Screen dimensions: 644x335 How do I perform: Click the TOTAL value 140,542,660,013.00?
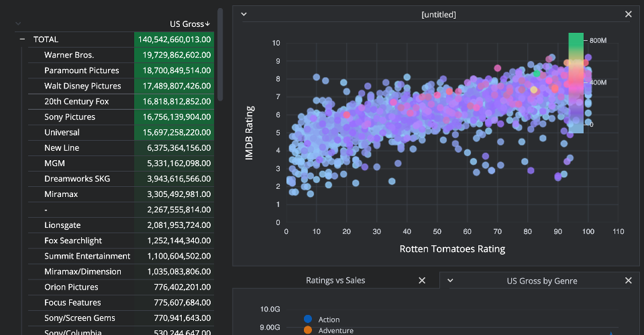point(174,40)
